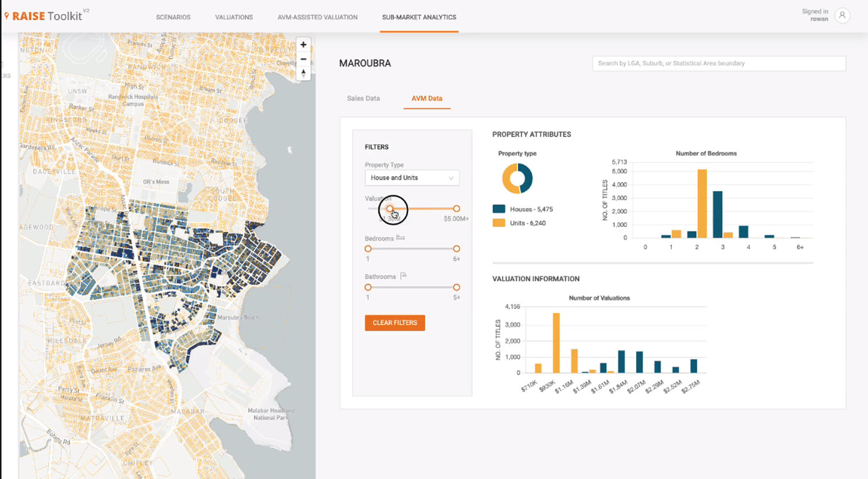Image resolution: width=868 pixels, height=479 pixels.
Task: Reset map bearing with compass icon
Action: (x=303, y=73)
